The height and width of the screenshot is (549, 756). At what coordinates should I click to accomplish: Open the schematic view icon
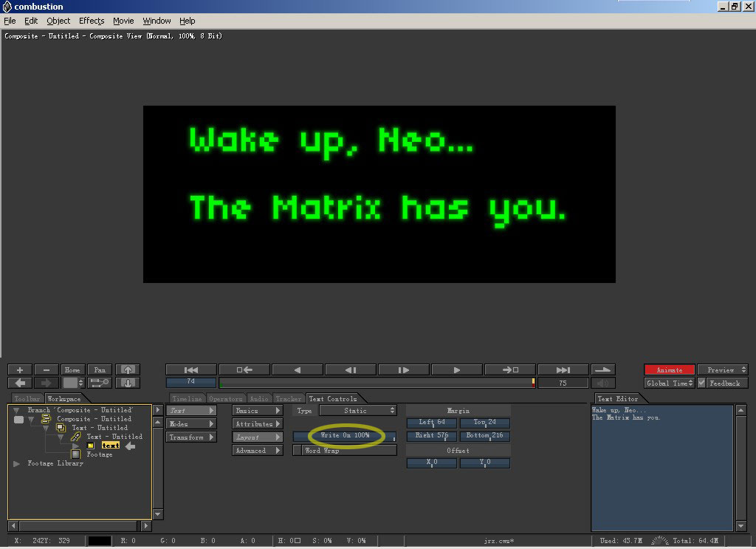(x=100, y=383)
